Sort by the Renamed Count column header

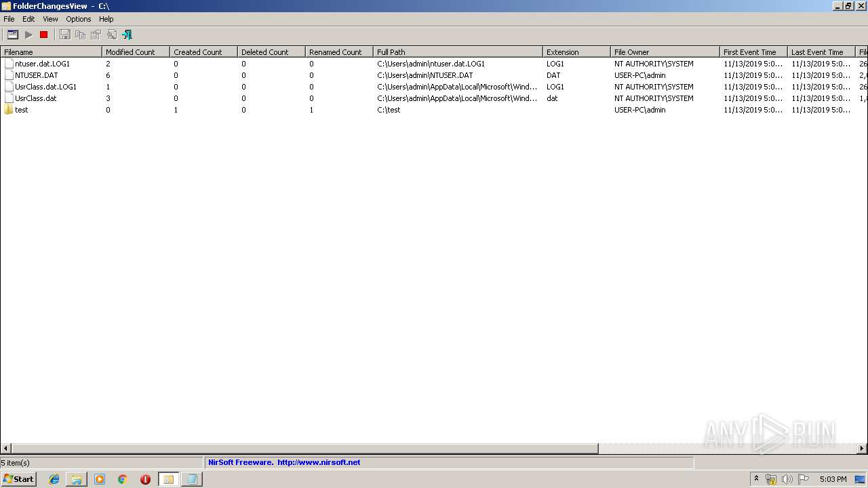tap(339, 52)
